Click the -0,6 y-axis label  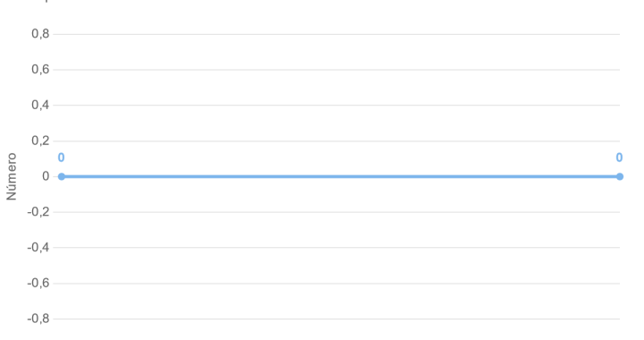pyautogui.click(x=38, y=283)
